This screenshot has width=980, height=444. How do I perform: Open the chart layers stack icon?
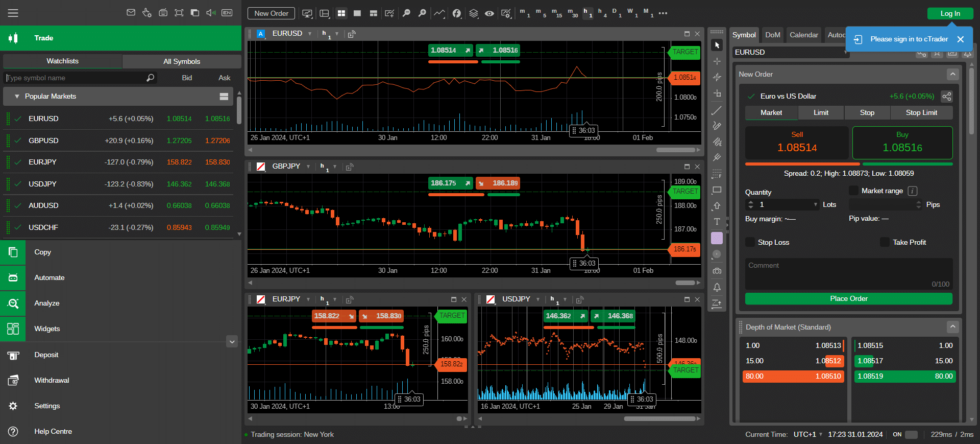474,13
